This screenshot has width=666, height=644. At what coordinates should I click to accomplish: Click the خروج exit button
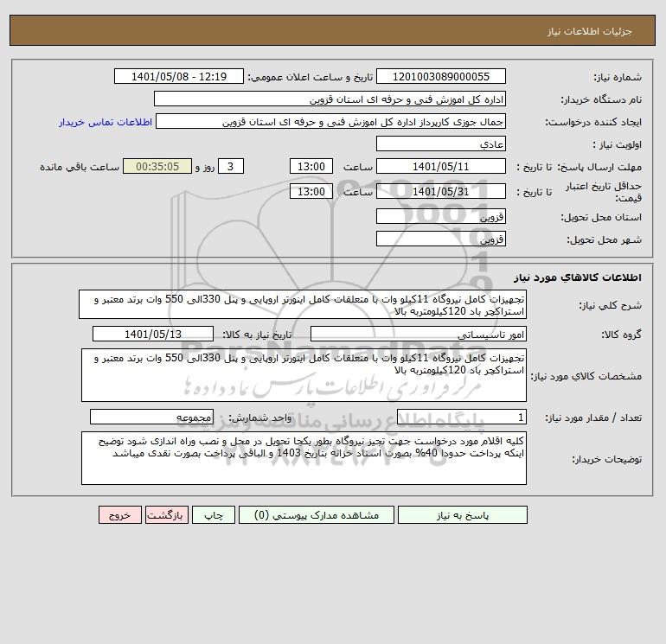119,515
